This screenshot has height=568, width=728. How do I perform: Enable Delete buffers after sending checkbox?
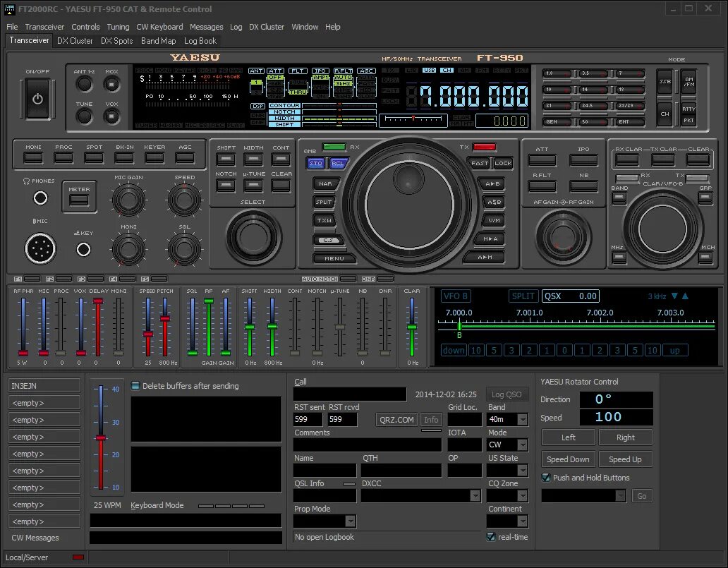coord(135,386)
